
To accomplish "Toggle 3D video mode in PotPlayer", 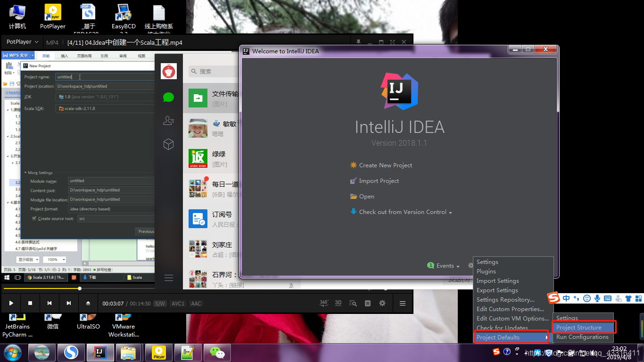I will click(x=338, y=303).
